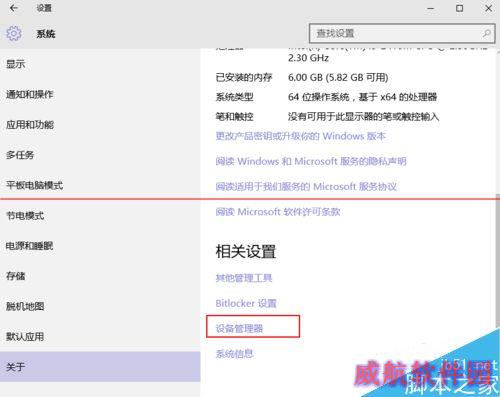Click the search magnifier icon
The image size is (500, 397).
tap(486, 33)
